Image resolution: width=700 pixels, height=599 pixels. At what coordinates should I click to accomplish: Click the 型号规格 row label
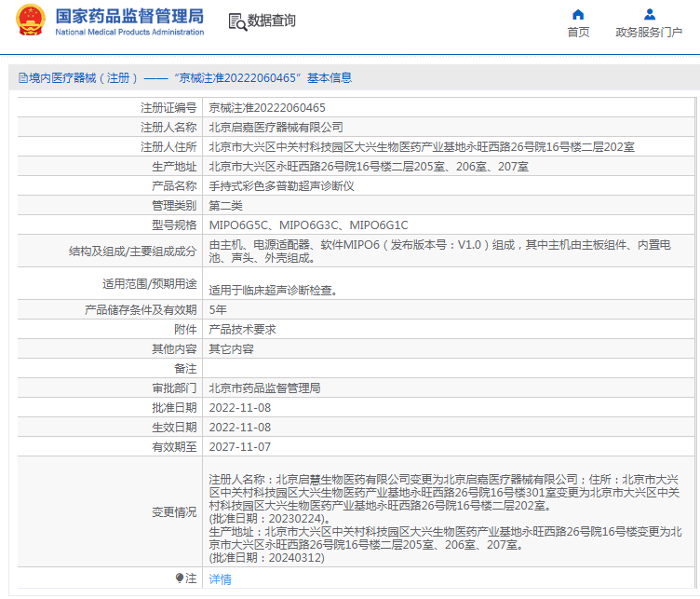[x=174, y=225]
